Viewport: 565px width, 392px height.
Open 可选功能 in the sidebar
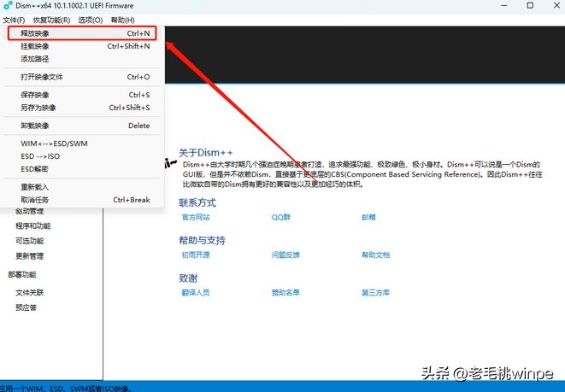coord(30,241)
